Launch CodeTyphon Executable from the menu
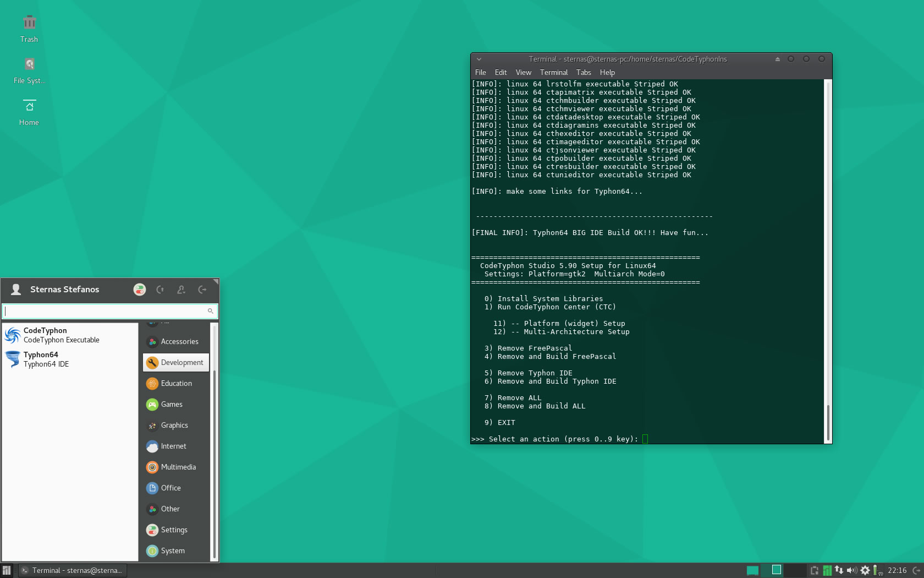924x578 pixels. [x=69, y=335]
